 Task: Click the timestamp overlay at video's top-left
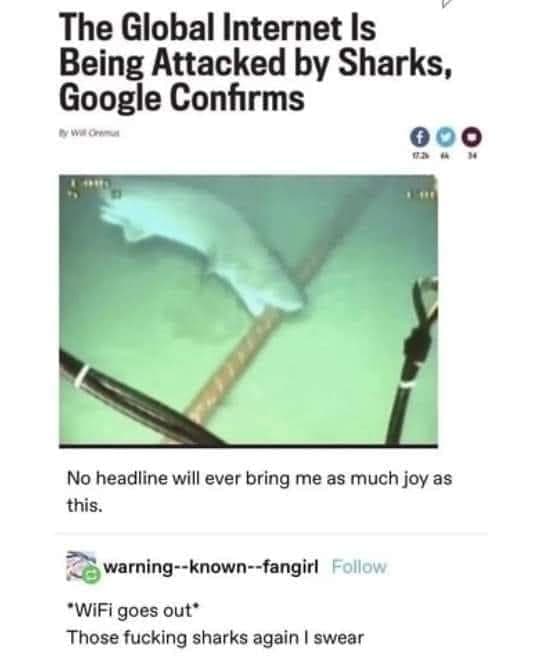pyautogui.click(x=93, y=188)
